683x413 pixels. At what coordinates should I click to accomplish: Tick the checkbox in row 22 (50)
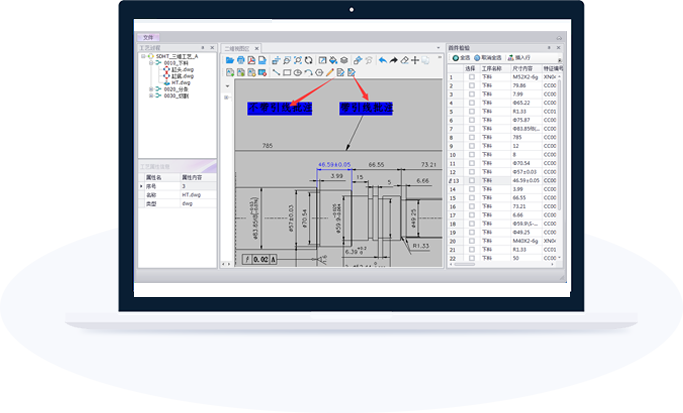pos(472,258)
